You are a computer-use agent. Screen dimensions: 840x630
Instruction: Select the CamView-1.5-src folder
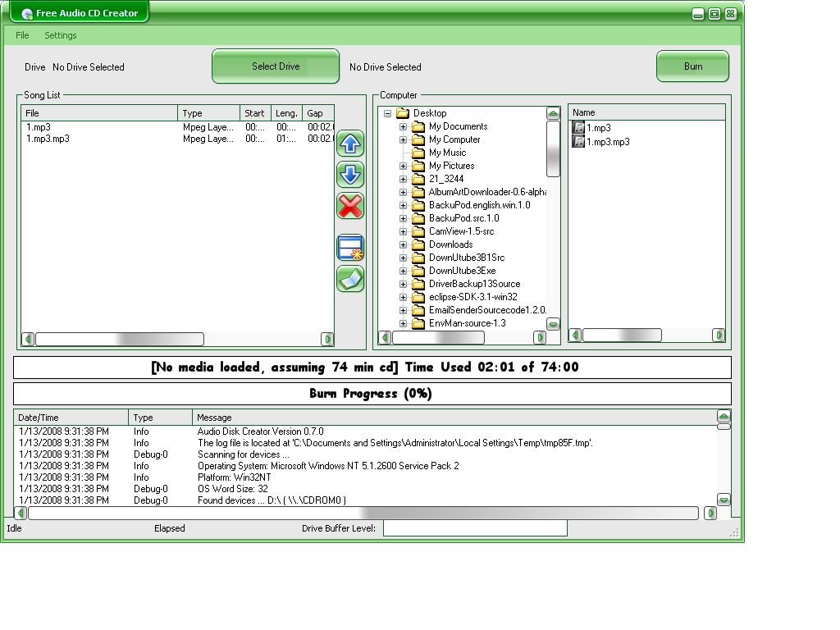[461, 231]
